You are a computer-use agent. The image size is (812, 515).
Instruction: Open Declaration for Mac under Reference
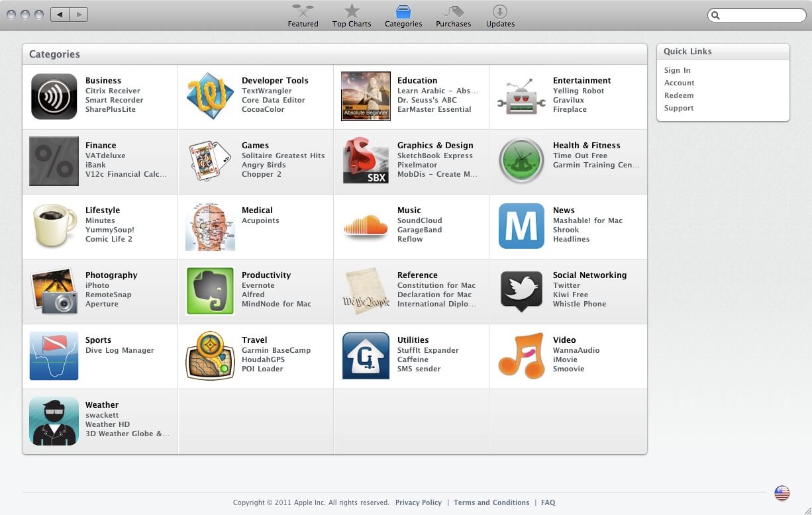[x=434, y=295]
